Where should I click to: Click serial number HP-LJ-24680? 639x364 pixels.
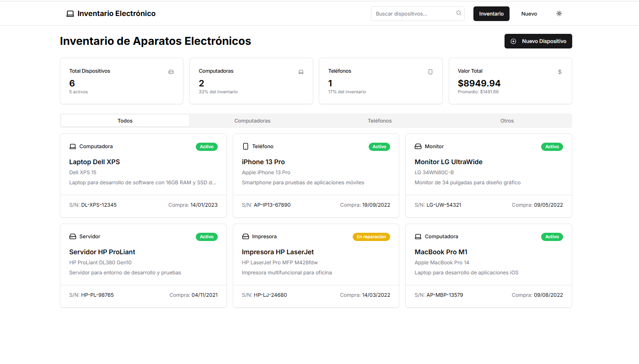(x=270, y=295)
